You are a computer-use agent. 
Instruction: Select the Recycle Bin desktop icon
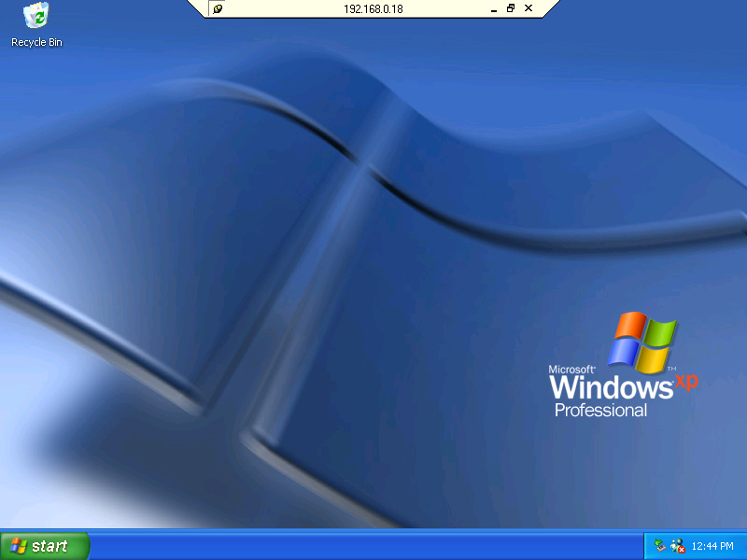[x=36, y=17]
